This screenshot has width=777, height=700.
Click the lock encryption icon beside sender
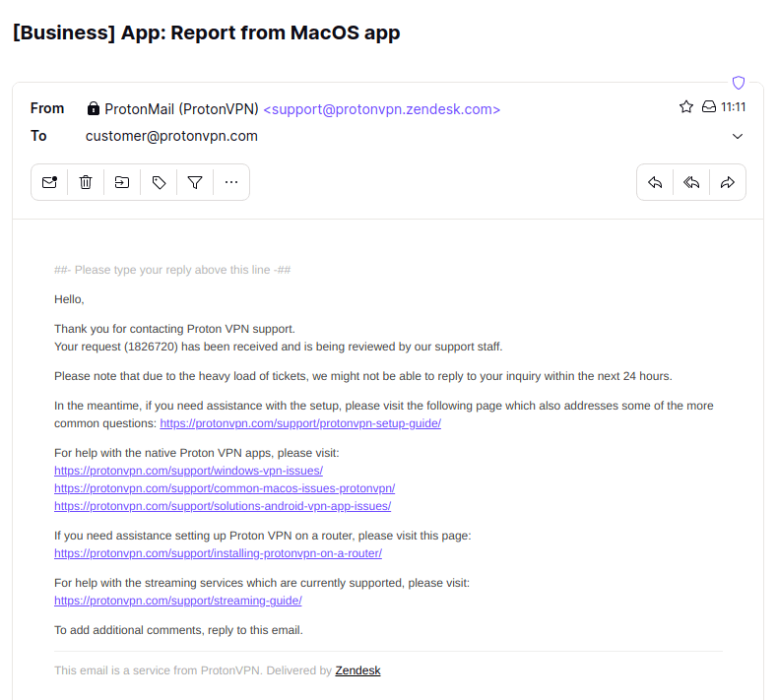click(94, 108)
